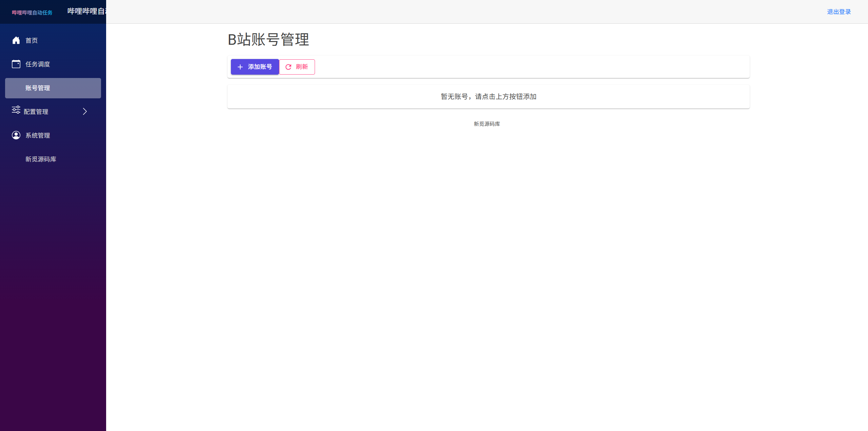The height and width of the screenshot is (431, 868).
Task: Click the 暂无账号 empty state message
Action: click(488, 96)
